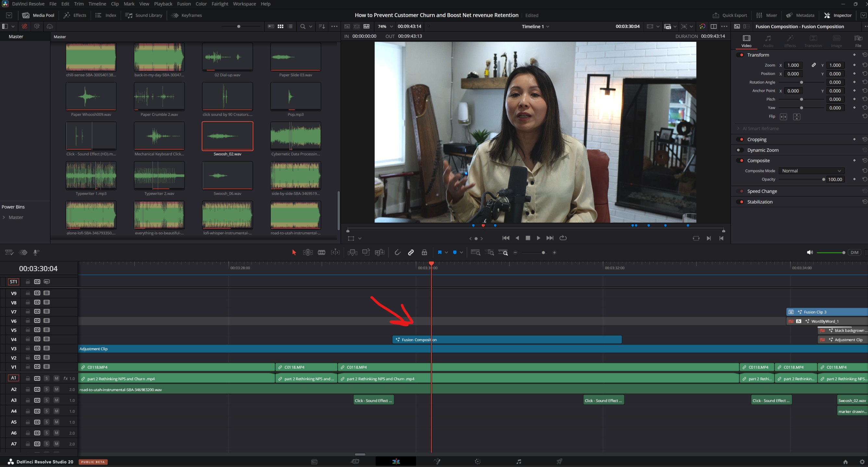Open the Fusion menu
The image size is (868, 467).
[184, 4]
